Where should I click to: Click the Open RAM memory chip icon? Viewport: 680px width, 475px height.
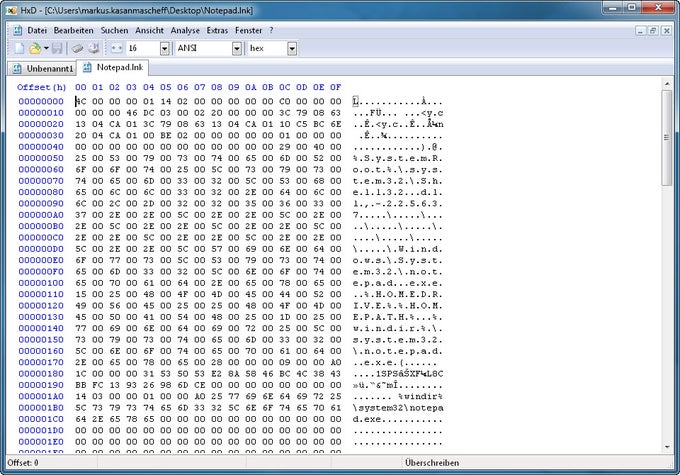click(77, 48)
